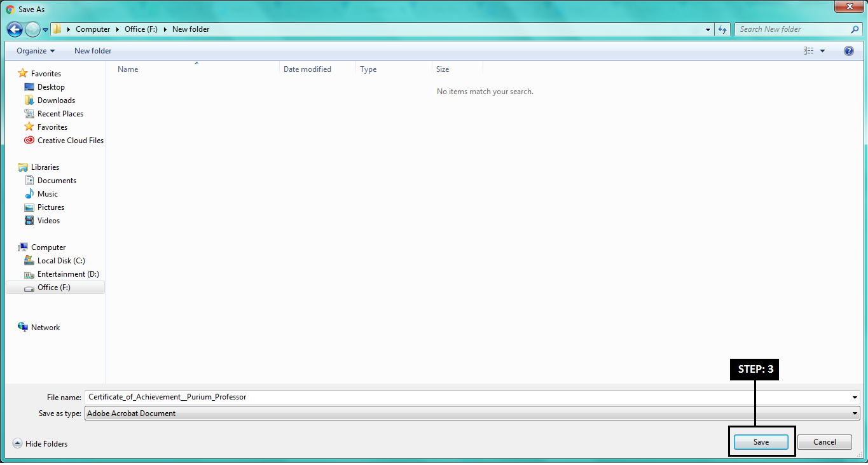The height and width of the screenshot is (465, 868).
Task: Open the address bar history dropdown
Action: 708,29
